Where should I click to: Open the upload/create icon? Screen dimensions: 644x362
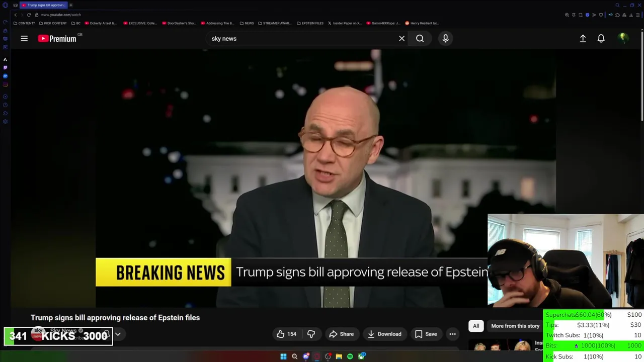pyautogui.click(x=583, y=39)
